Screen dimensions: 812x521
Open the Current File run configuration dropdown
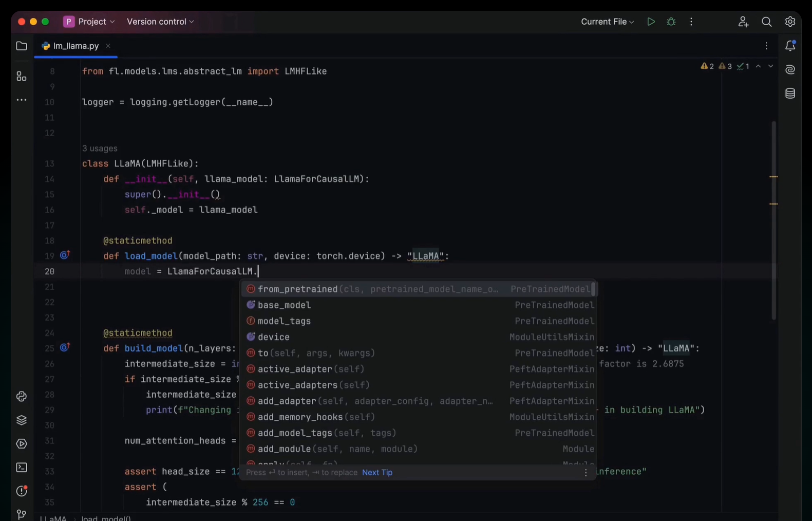(608, 22)
